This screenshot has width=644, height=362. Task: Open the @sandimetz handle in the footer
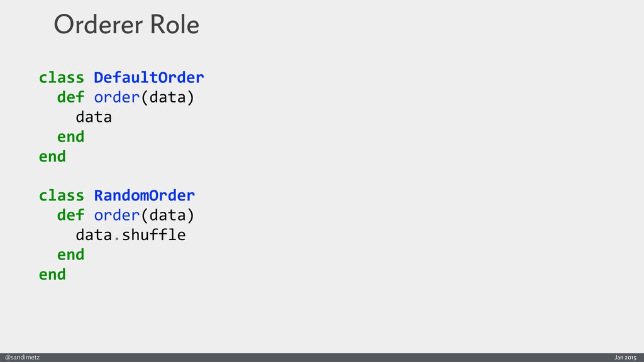tap(23, 357)
